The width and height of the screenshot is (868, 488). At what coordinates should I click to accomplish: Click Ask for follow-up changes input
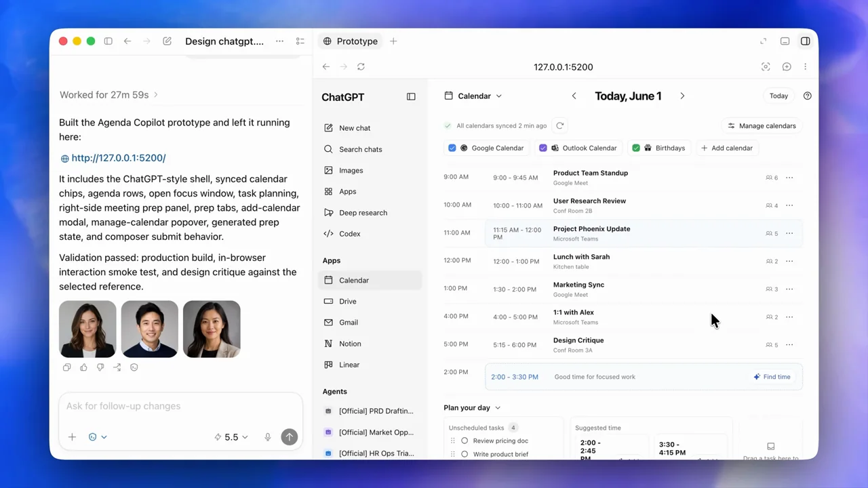click(180, 406)
